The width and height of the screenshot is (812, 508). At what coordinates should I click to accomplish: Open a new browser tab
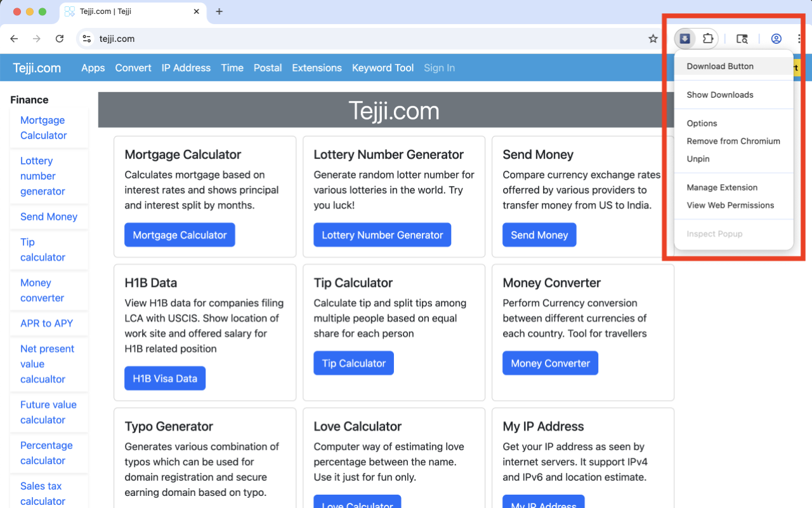tap(219, 11)
